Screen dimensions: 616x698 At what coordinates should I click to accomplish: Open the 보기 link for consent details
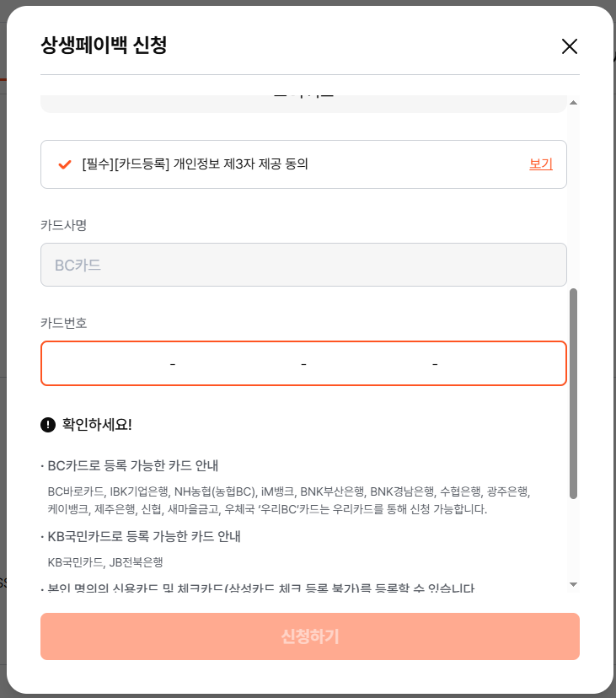(540, 164)
